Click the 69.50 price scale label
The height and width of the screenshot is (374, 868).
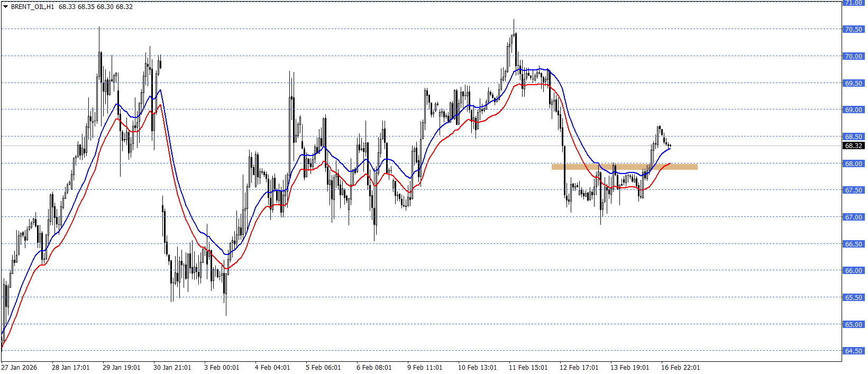click(x=853, y=83)
